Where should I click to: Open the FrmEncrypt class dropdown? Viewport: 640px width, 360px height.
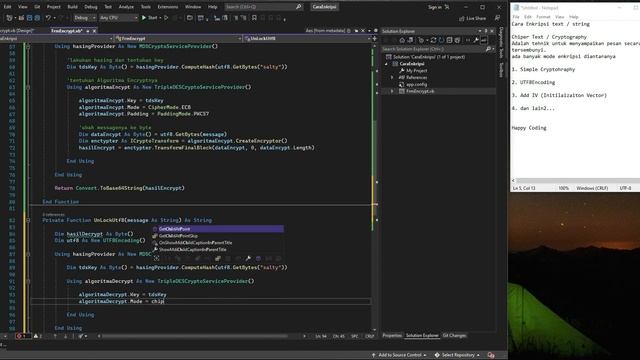pyautogui.click(x=178, y=38)
